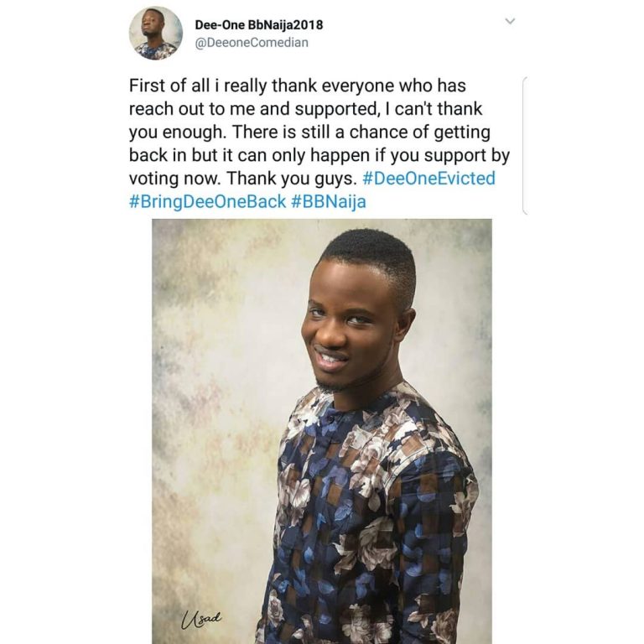The width and height of the screenshot is (644, 644).
Task: Click the word "voting" in the tweet
Action: [156, 179]
